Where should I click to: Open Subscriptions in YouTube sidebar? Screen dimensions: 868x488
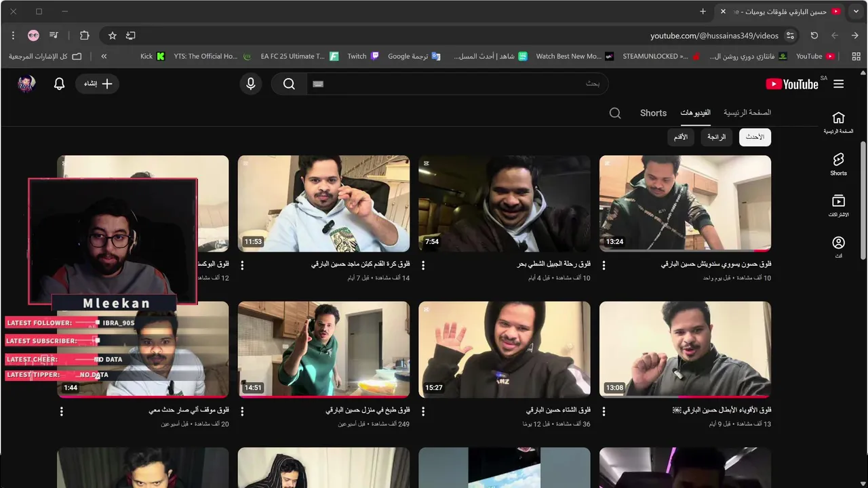(x=839, y=206)
